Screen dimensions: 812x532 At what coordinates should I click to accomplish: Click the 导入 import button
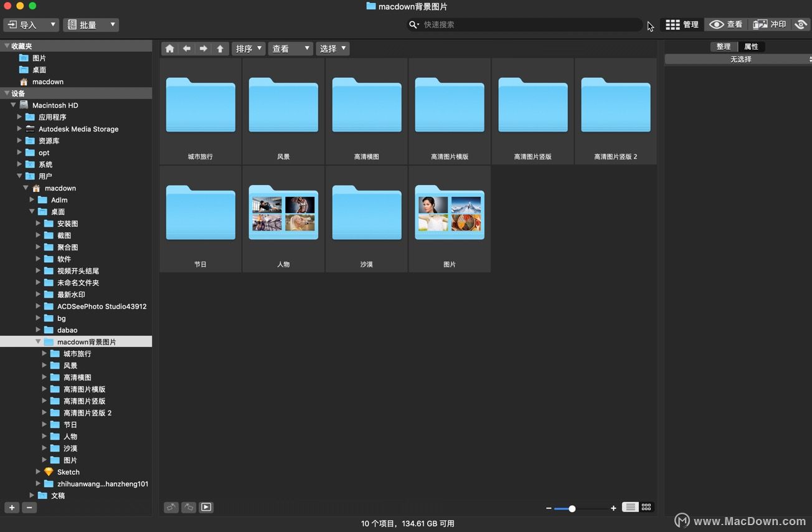click(31, 25)
